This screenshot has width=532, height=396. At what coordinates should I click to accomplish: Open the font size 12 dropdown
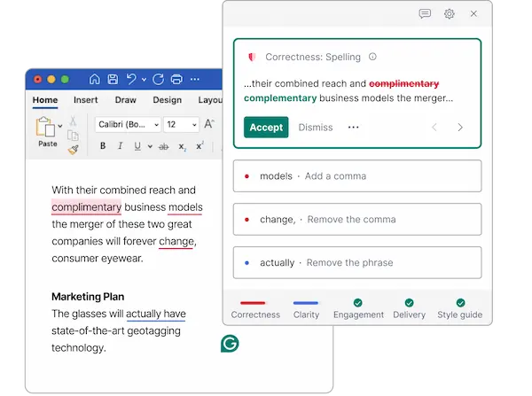(x=181, y=125)
